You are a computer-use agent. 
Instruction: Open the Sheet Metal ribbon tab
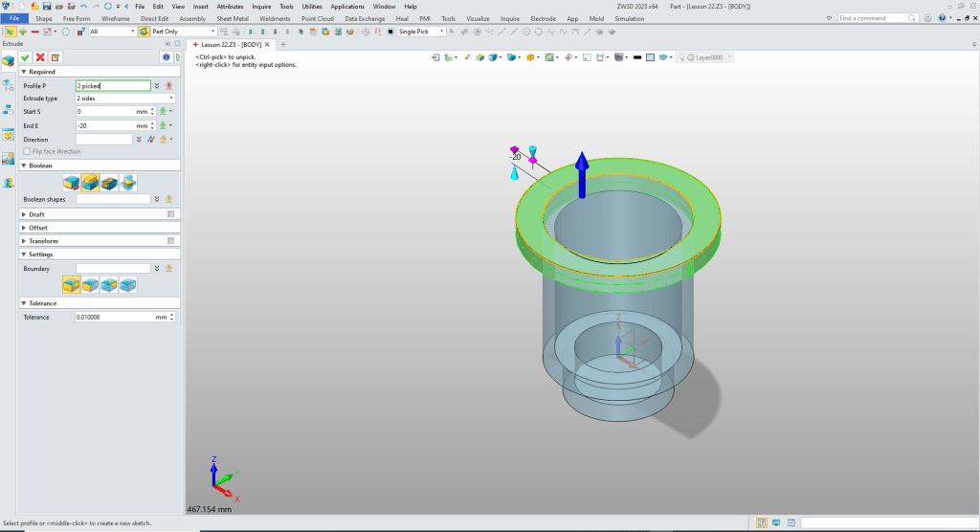tap(231, 18)
